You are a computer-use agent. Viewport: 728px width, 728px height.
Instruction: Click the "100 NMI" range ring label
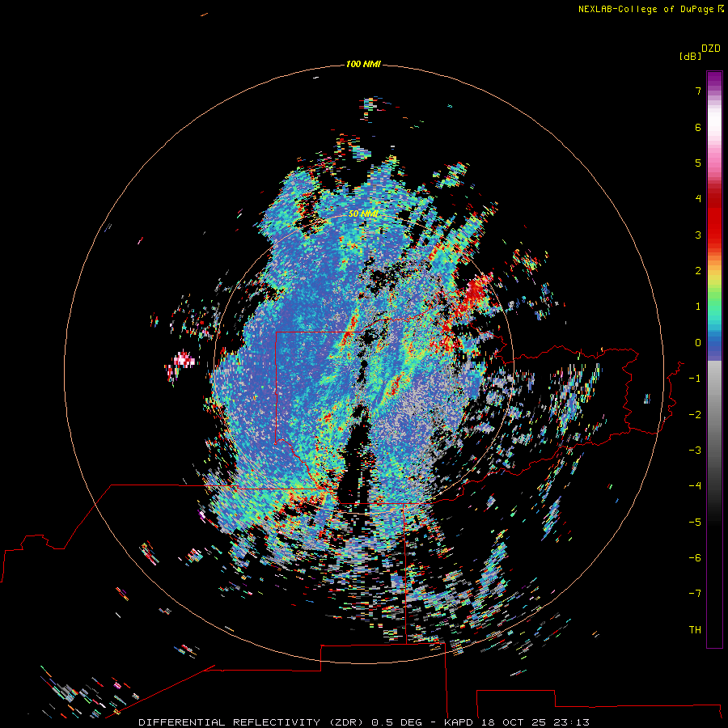click(363, 64)
